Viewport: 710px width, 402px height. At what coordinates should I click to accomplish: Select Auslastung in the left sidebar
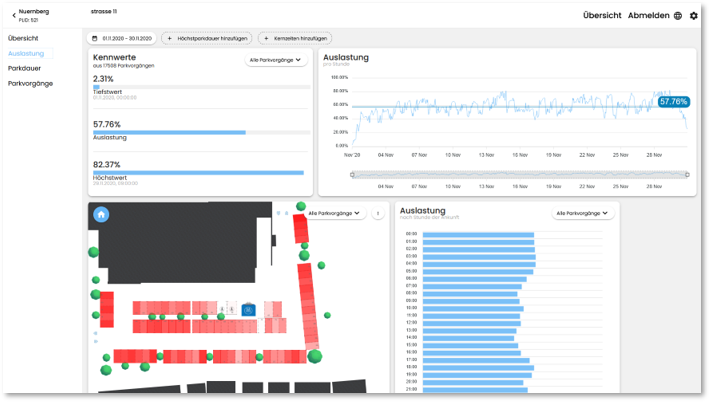[x=26, y=53]
